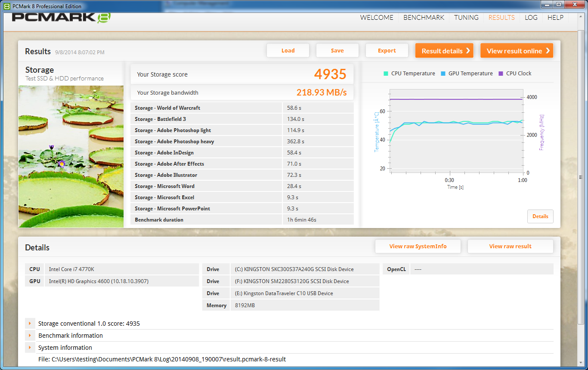Click the storage score value 4935
Image resolution: width=588 pixels, height=370 pixels.
[330, 74]
